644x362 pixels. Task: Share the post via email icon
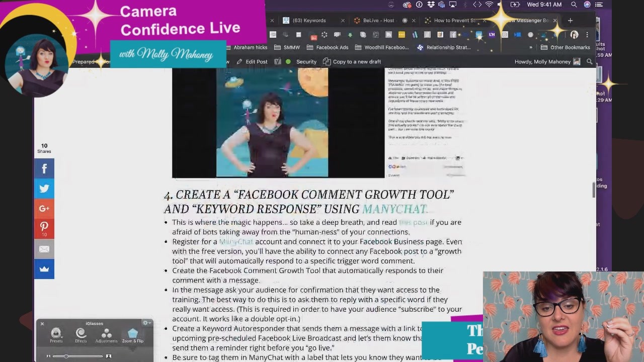[44, 249]
